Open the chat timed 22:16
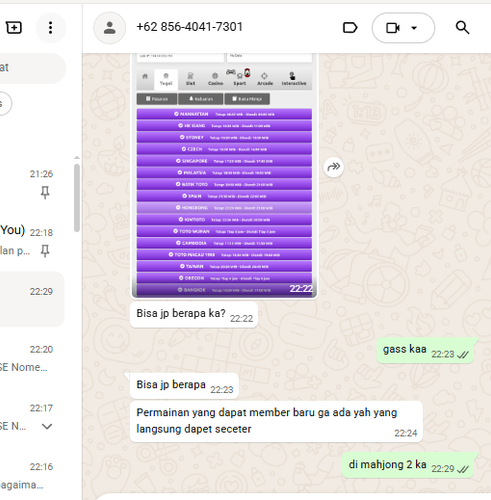This screenshot has height=500, width=491. pyautogui.click(x=32, y=476)
